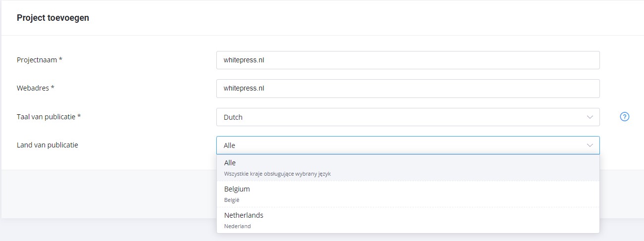Select the Alle option in the list
This screenshot has width=644, height=241.
pyautogui.click(x=408, y=168)
